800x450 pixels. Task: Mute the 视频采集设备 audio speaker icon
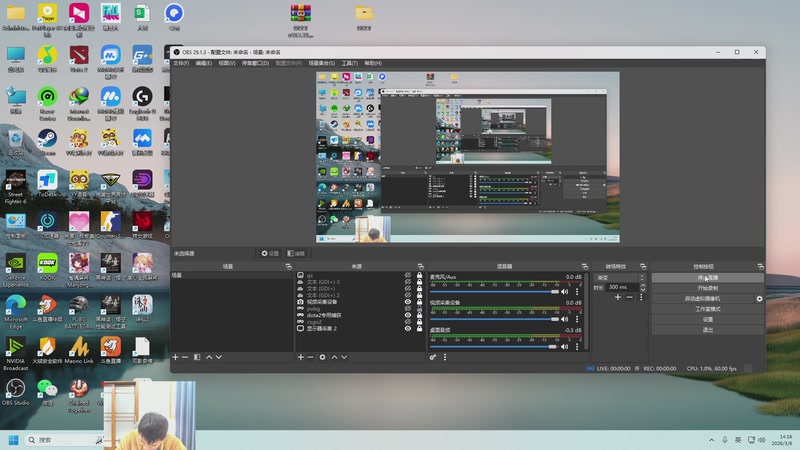[565, 319]
